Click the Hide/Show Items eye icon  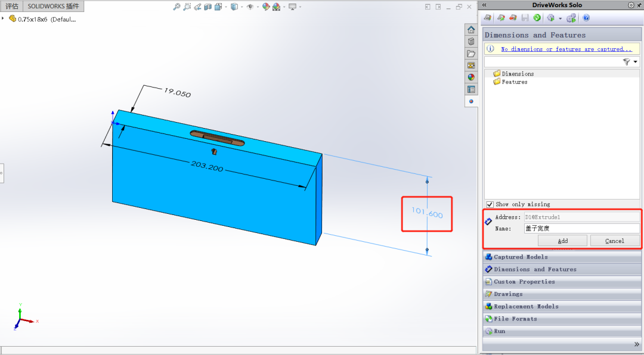click(x=250, y=7)
